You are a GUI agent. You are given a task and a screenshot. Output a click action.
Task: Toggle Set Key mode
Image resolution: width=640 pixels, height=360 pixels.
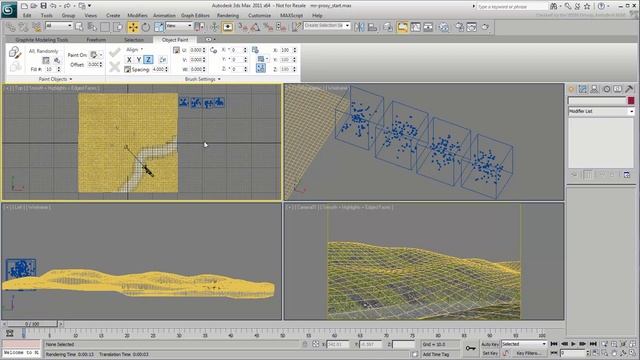490,353
